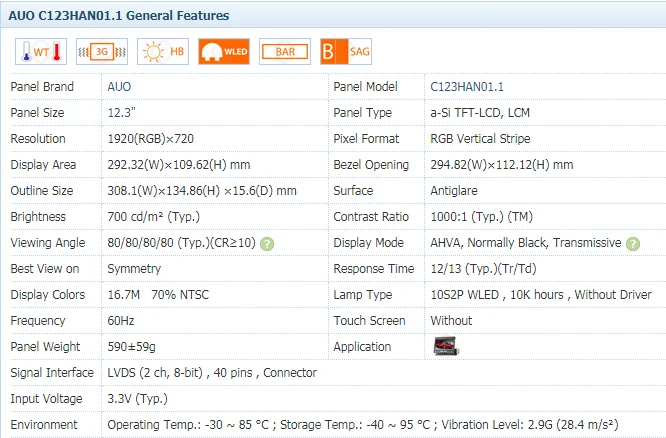This screenshot has height=438, width=666.
Task: Click the C123HAN01.1 panel model value
Action: pyautogui.click(x=467, y=87)
